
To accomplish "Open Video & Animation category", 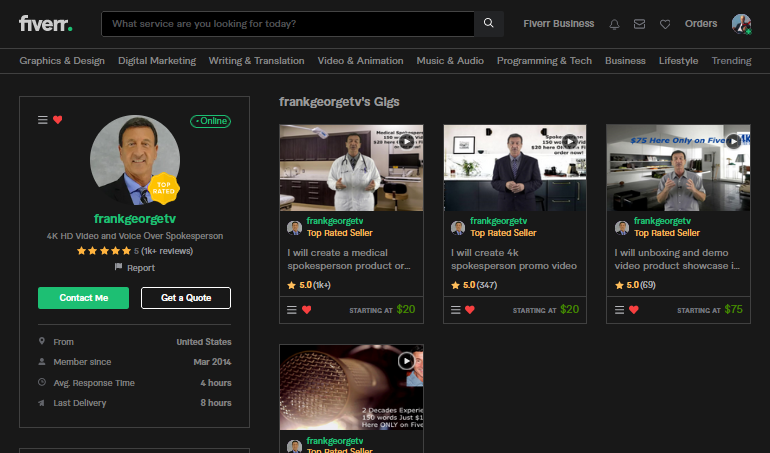I will [360, 61].
